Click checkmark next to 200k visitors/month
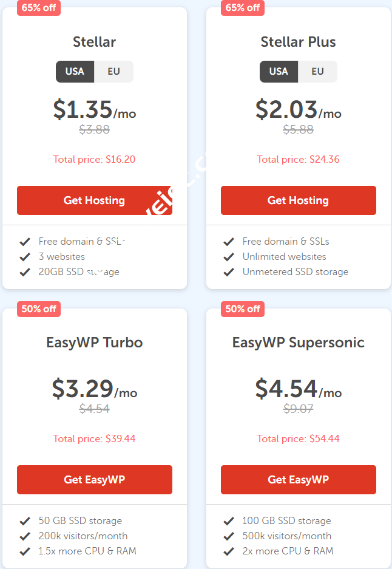 (25, 536)
